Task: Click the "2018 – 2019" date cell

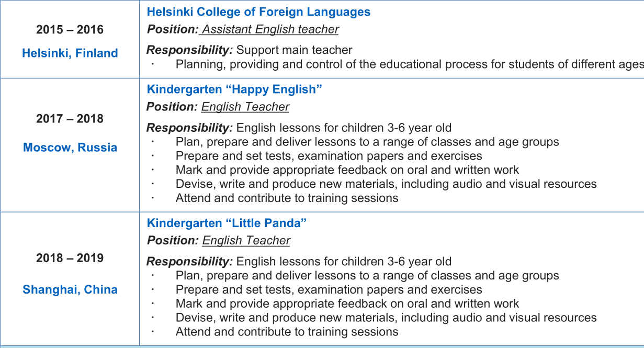Action: 70,258
